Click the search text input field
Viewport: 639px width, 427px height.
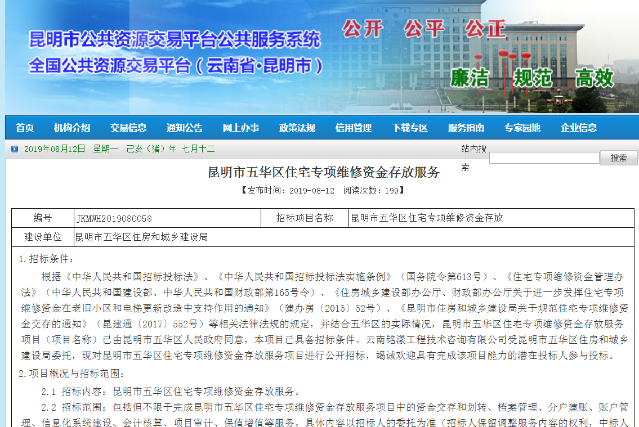click(555, 157)
